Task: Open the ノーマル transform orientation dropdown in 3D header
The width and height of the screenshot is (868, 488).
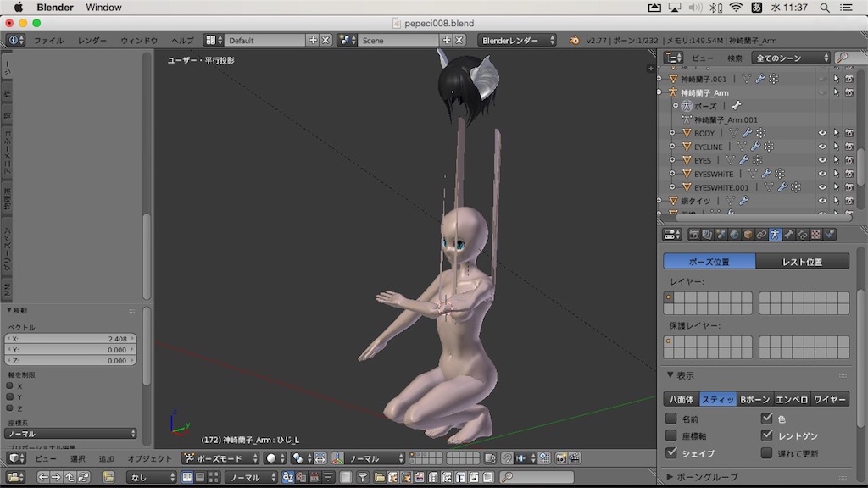Action: pos(375,458)
